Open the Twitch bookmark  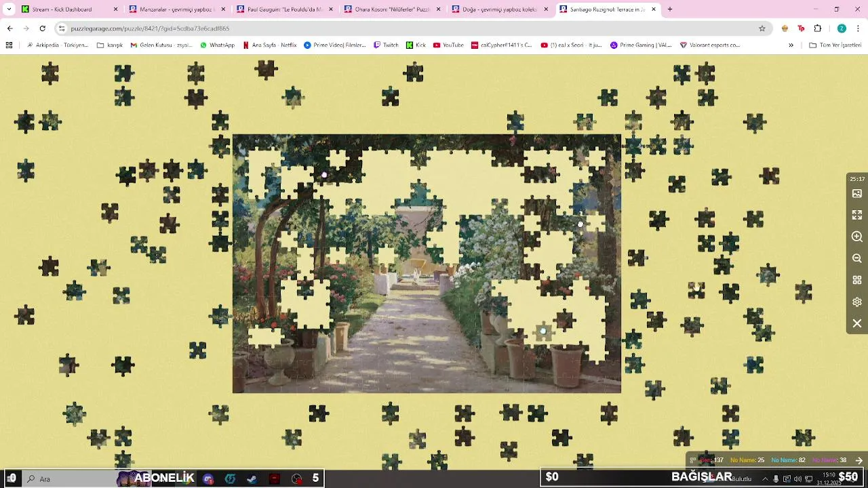coord(387,45)
